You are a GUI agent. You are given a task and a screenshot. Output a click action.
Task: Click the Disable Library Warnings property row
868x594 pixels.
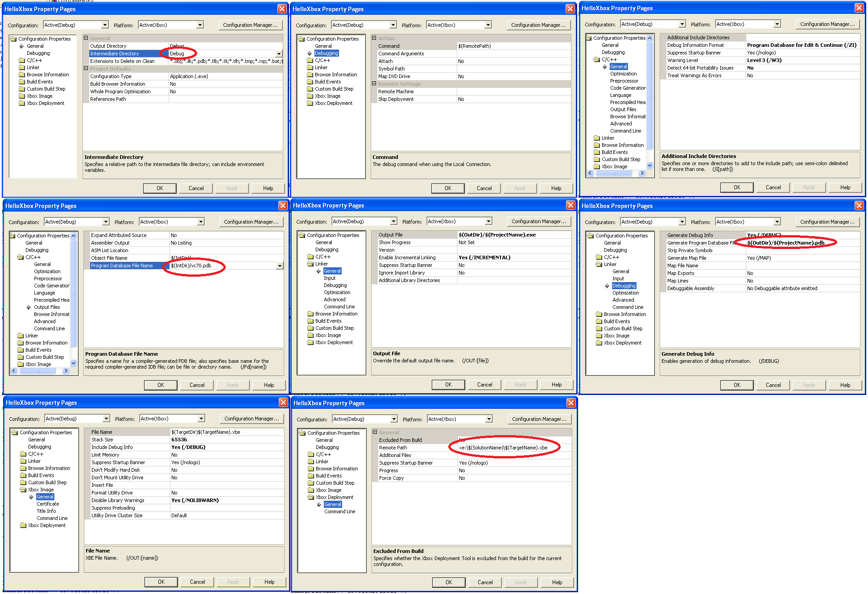(x=184, y=500)
